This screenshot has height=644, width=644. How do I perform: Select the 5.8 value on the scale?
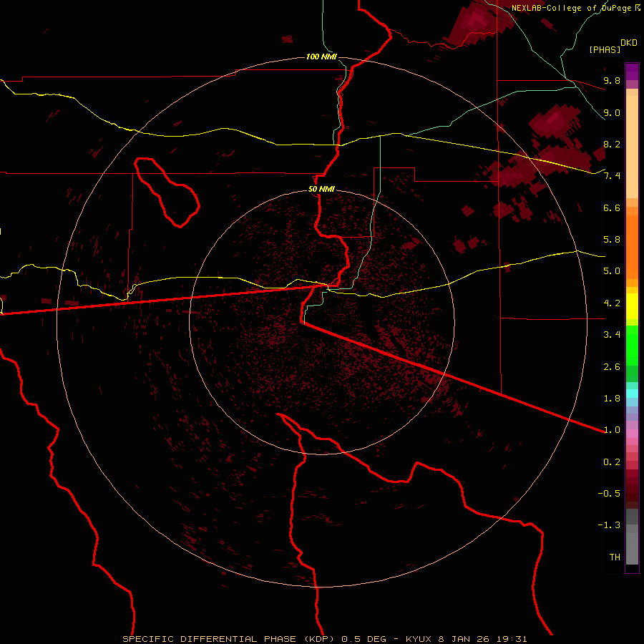pyautogui.click(x=612, y=240)
